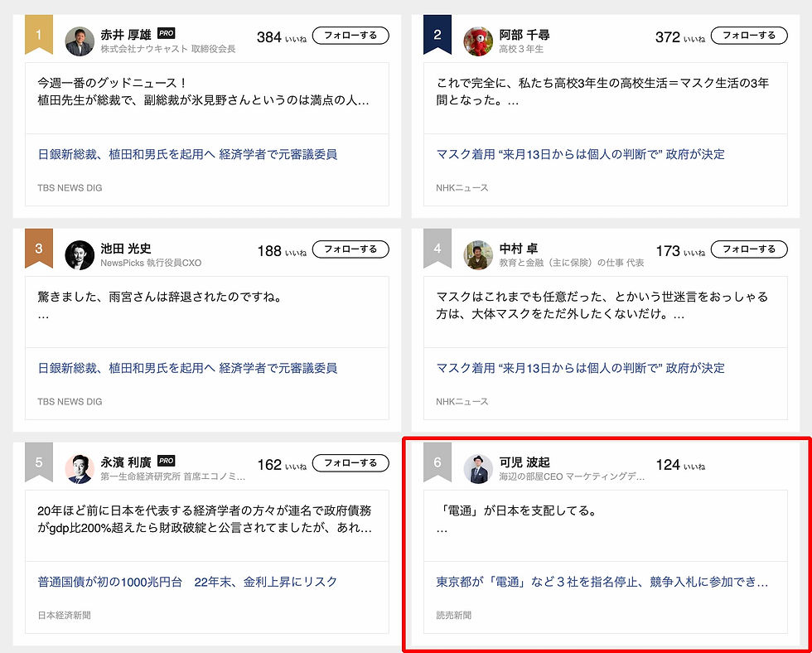This screenshot has height=653, width=812.
Task: Click the bronze rank 3 ribbon badge
Action: click(39, 248)
